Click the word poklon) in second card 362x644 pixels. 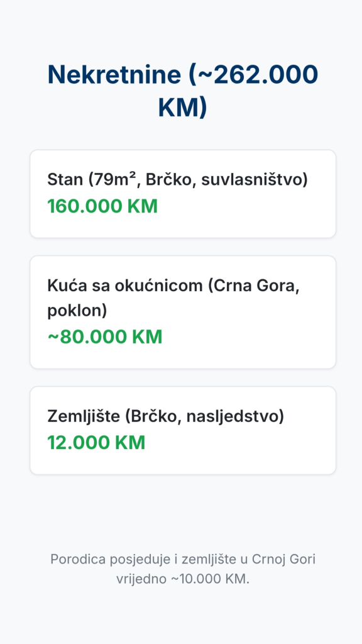click(77, 311)
